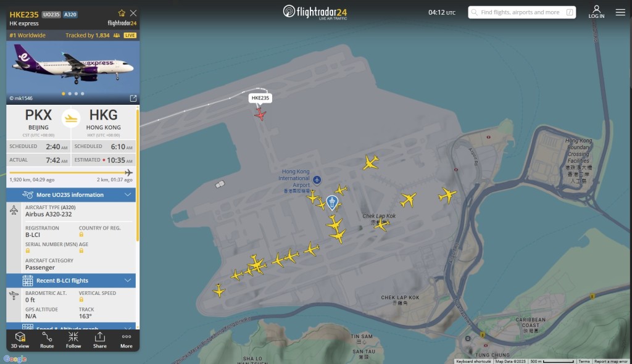Image resolution: width=632 pixels, height=364 pixels.
Task: Click the flightradar24 logo at top
Action: coord(315,12)
